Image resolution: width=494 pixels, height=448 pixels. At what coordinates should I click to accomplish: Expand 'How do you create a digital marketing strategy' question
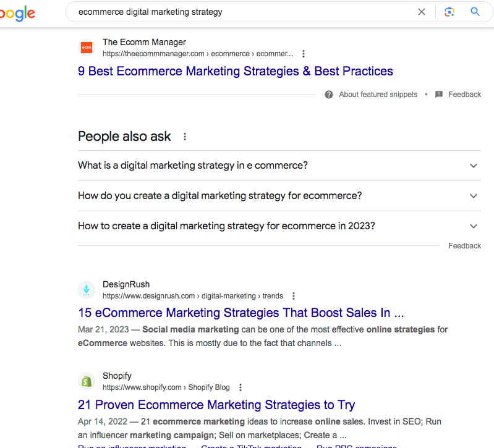point(279,196)
